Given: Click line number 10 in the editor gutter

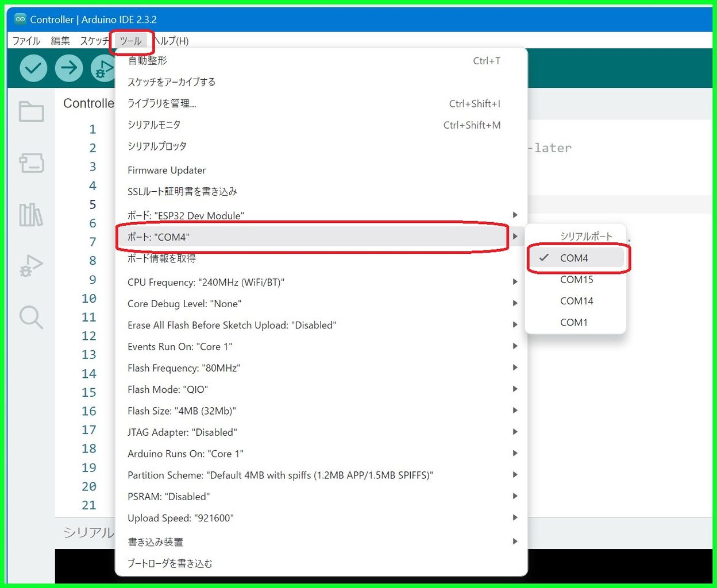Looking at the screenshot, I should tap(89, 298).
